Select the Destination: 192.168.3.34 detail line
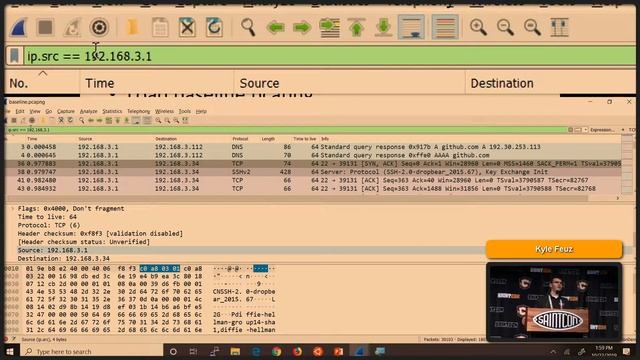Screen dimensions: 640x360 click(x=63, y=258)
